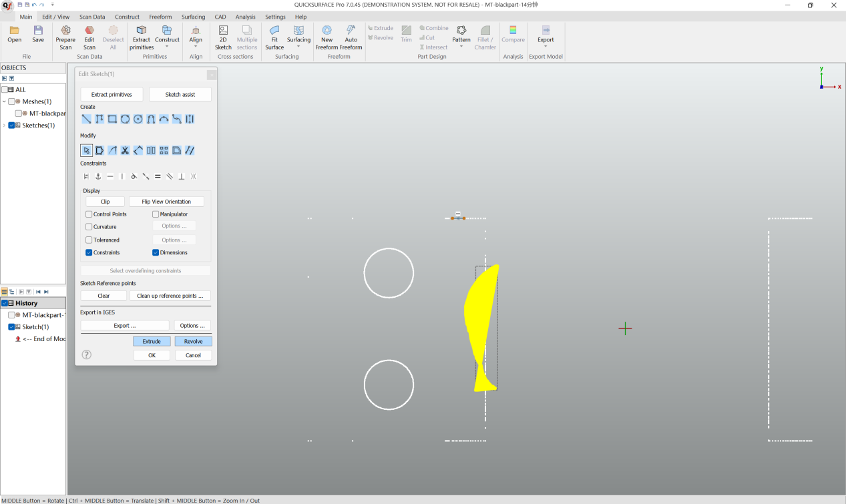Open the Surfacing menu
Screen dimensions: 846x504
tap(193, 17)
